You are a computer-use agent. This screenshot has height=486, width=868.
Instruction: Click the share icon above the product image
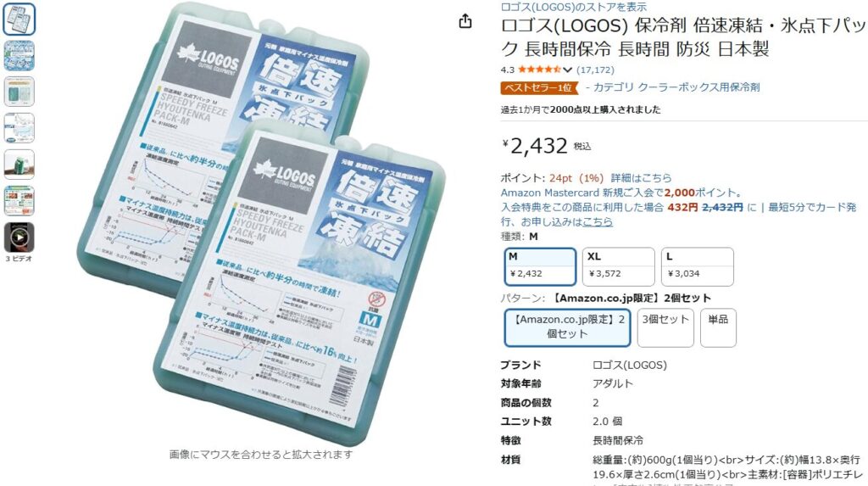pyautogui.click(x=465, y=21)
